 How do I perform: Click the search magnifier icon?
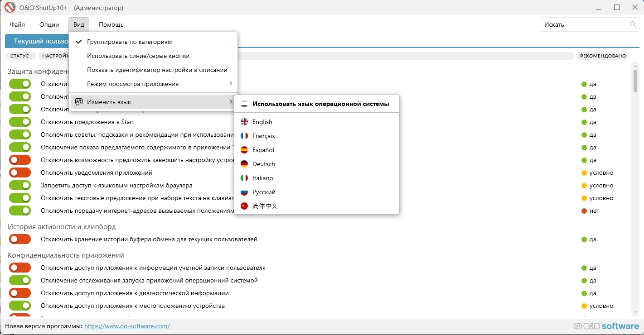click(633, 24)
